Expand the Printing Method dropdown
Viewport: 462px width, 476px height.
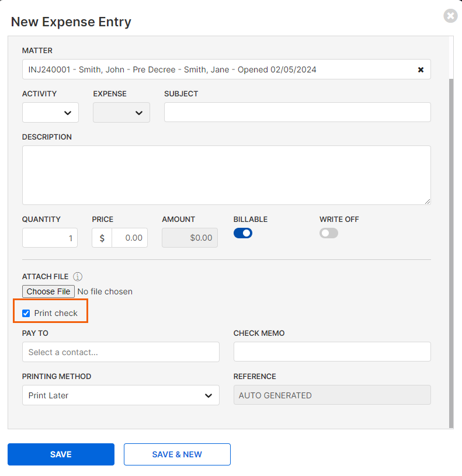(x=121, y=395)
